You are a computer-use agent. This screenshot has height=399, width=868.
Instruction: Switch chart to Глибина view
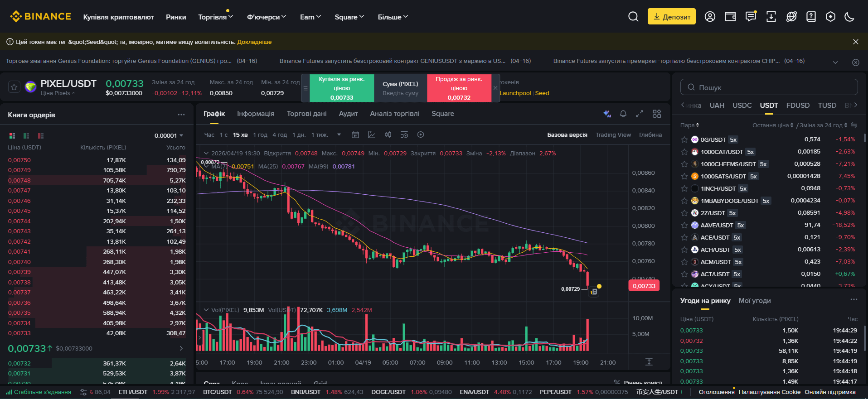(x=650, y=135)
